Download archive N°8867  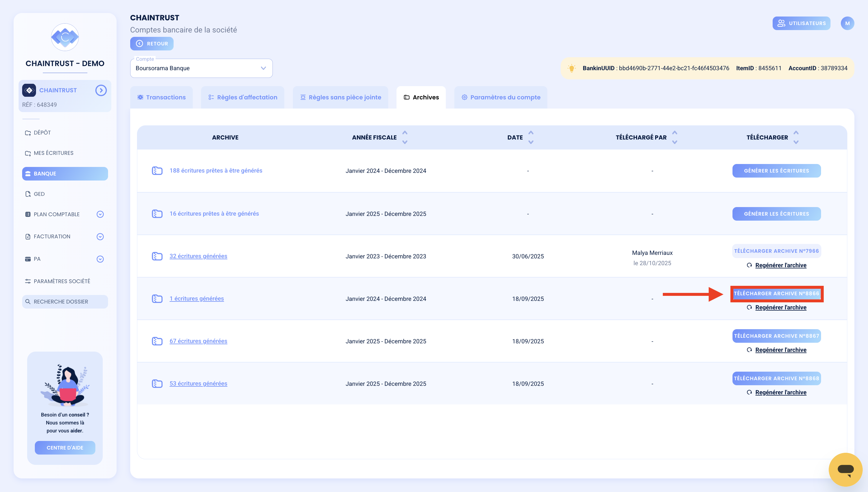coord(776,336)
